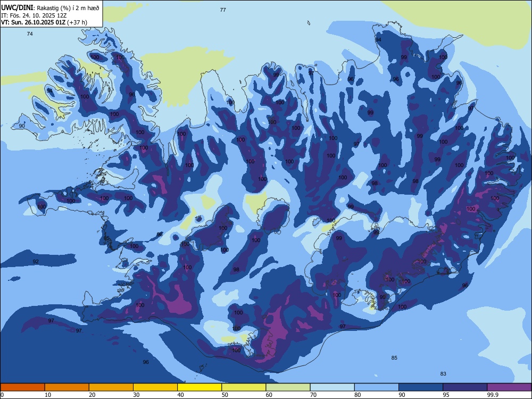The image size is (532, 399).
Task: Click the '50' label on the legend scale
Action: (225, 395)
